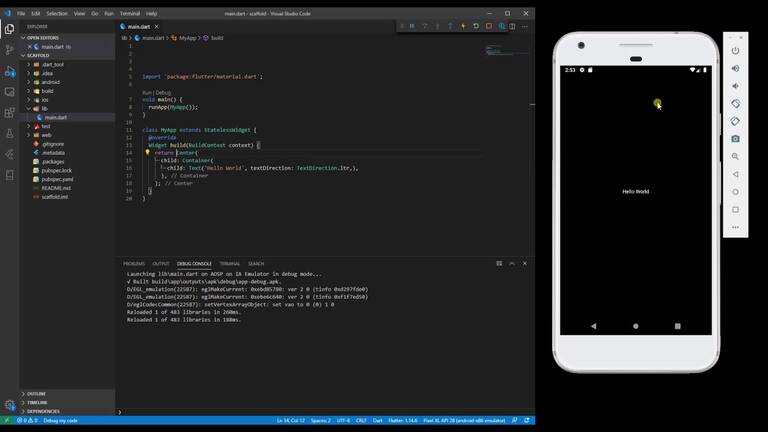Click 'Debug my code' in status bar
Image resolution: width=768 pixels, height=432 pixels.
pyautogui.click(x=60, y=420)
